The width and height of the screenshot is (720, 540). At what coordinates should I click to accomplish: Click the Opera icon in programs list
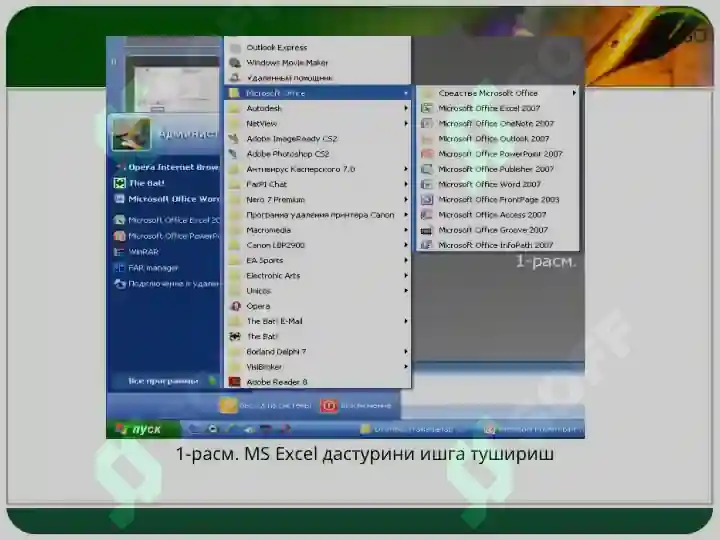[x=235, y=306]
